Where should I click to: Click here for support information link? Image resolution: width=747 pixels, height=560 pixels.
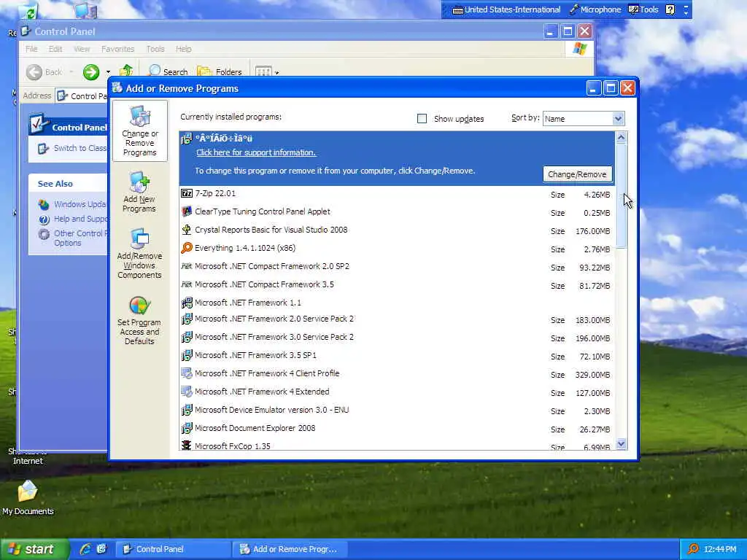click(256, 152)
